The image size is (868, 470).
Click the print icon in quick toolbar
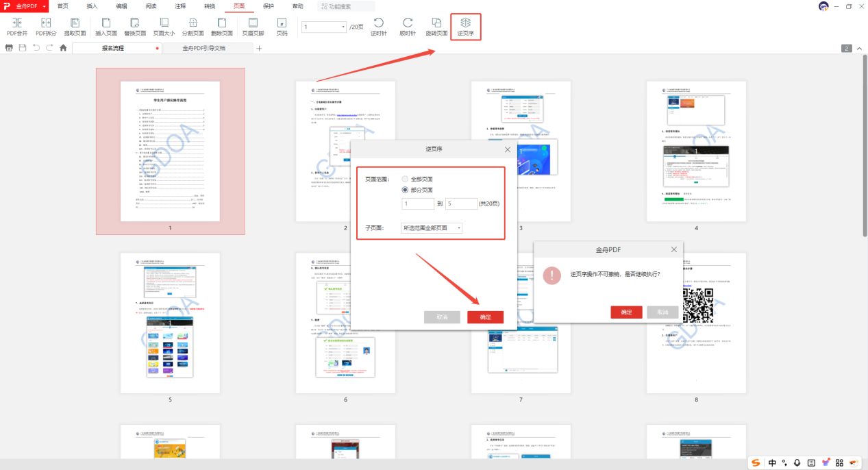pos(9,48)
